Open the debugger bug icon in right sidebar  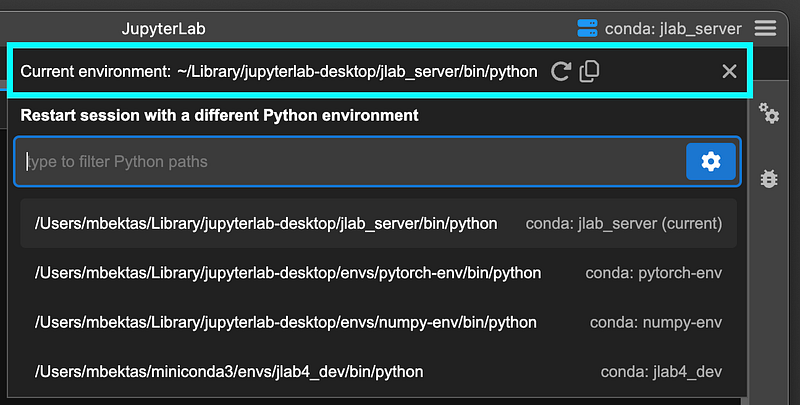[x=769, y=179]
